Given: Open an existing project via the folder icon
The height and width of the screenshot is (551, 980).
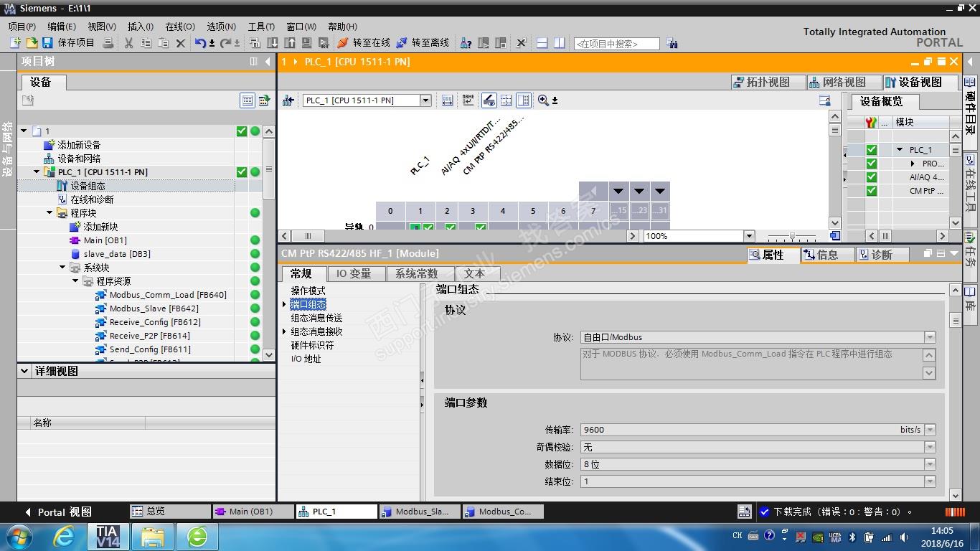Looking at the screenshot, I should 32,43.
